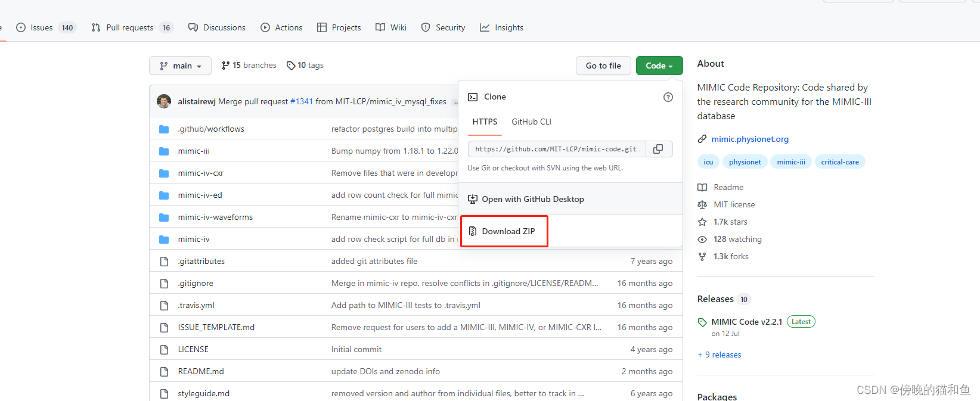
Task: Open the README.md file
Action: pos(201,371)
